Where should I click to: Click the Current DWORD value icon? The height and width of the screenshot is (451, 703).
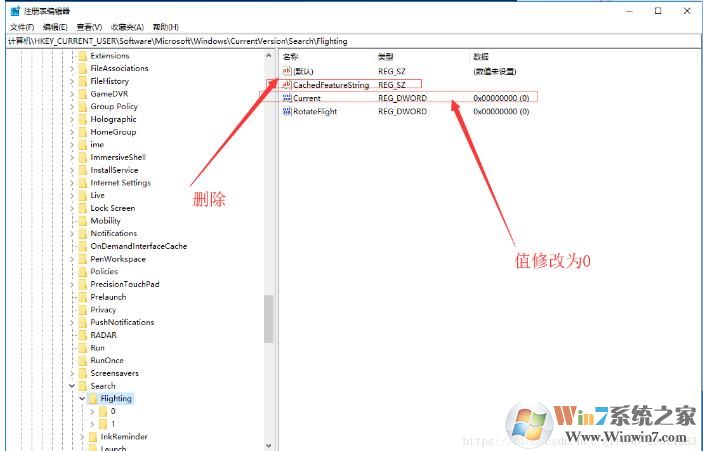pyautogui.click(x=287, y=98)
